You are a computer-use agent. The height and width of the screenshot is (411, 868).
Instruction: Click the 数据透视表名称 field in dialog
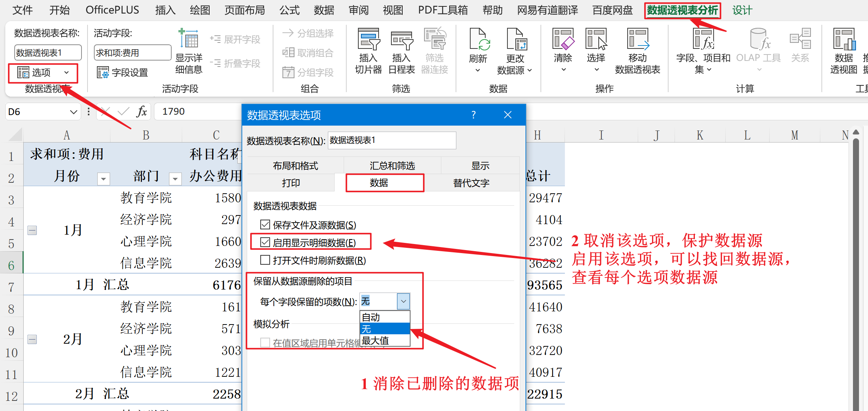392,140
